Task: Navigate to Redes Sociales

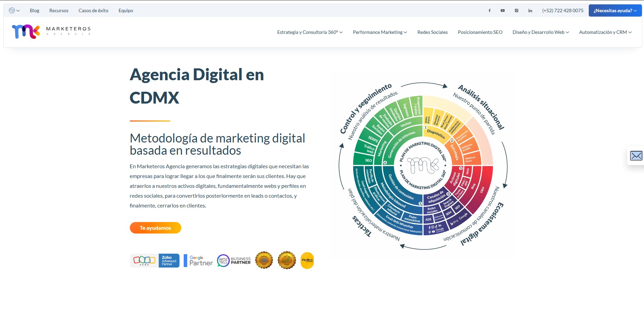Action: [432, 32]
